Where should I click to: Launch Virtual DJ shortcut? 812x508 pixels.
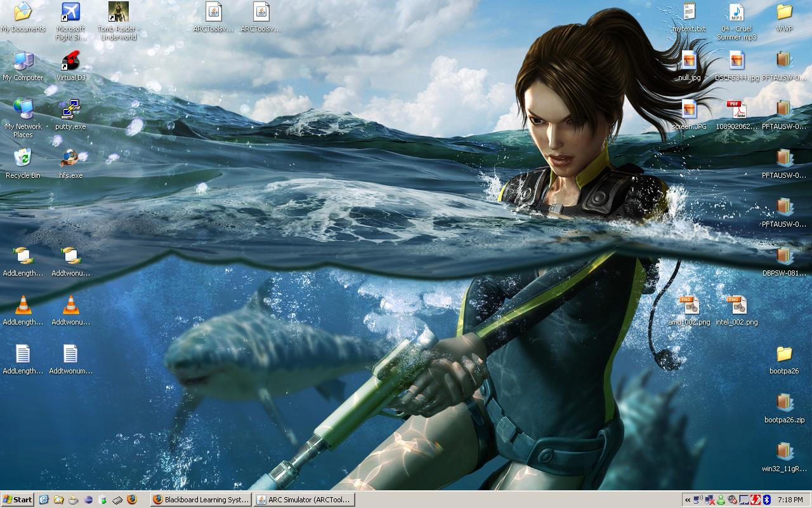click(x=70, y=67)
